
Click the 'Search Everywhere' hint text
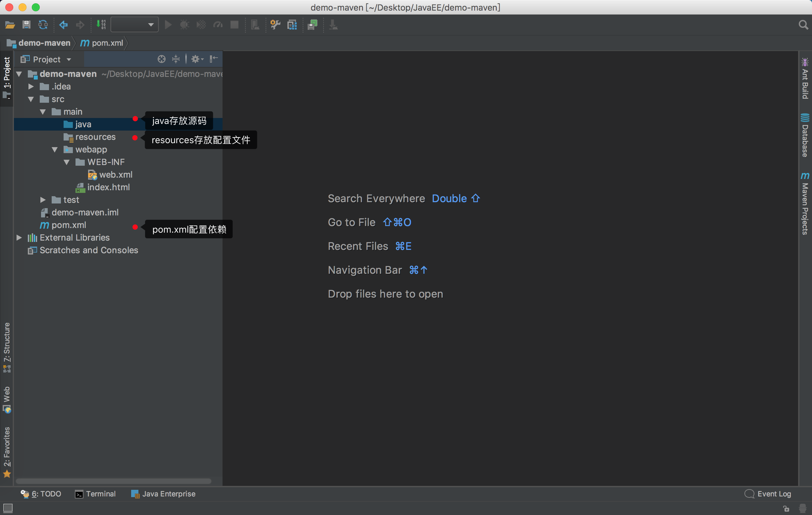click(x=376, y=199)
